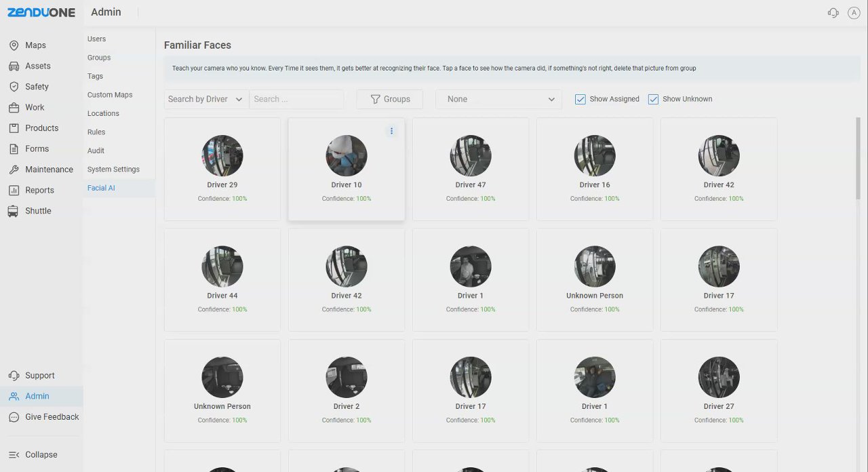Go to Safety in the sidebar
868x472 pixels.
(37, 87)
